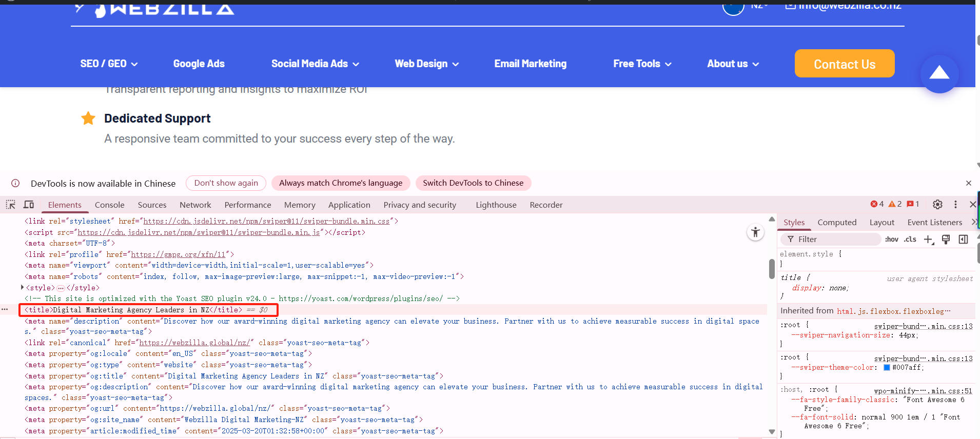Open the Free Tools dropdown menu
Screen dimensions: 980x439
click(x=642, y=64)
